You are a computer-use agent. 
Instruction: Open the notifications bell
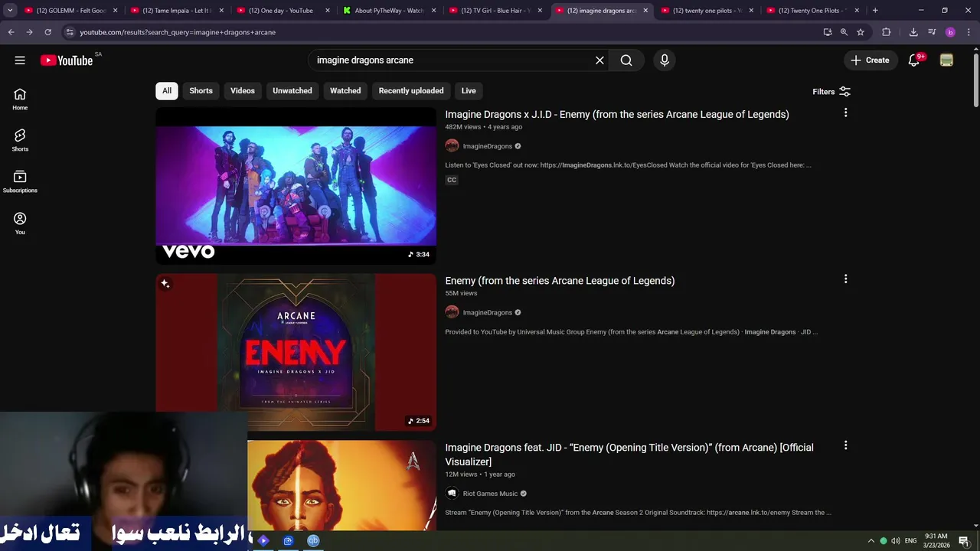click(914, 60)
